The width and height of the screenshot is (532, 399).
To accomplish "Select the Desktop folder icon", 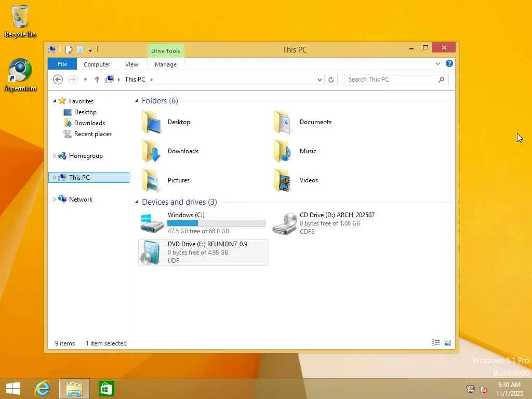I will click(x=151, y=122).
